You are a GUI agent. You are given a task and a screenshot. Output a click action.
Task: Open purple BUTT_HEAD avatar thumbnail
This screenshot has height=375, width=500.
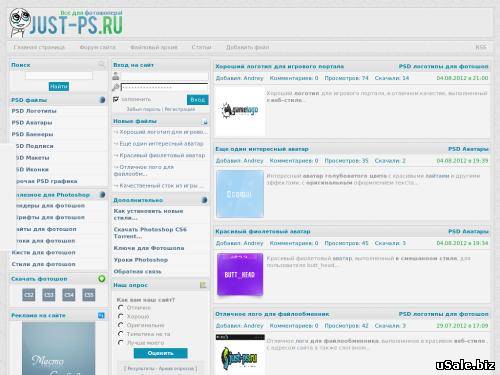tap(240, 274)
